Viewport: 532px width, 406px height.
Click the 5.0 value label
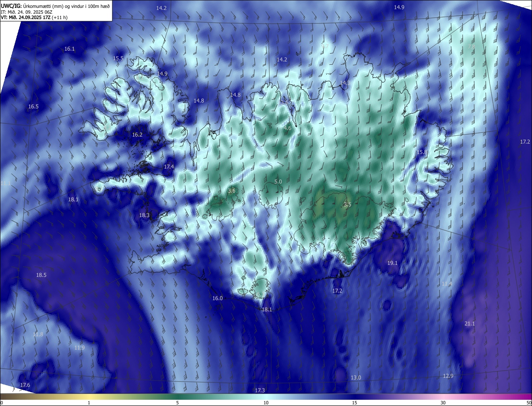point(278,182)
